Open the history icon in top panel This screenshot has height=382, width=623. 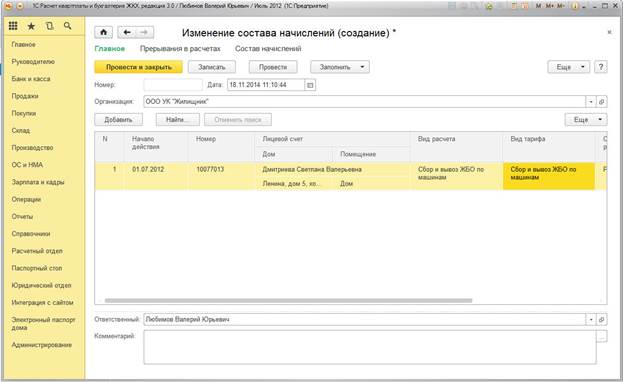(x=49, y=26)
